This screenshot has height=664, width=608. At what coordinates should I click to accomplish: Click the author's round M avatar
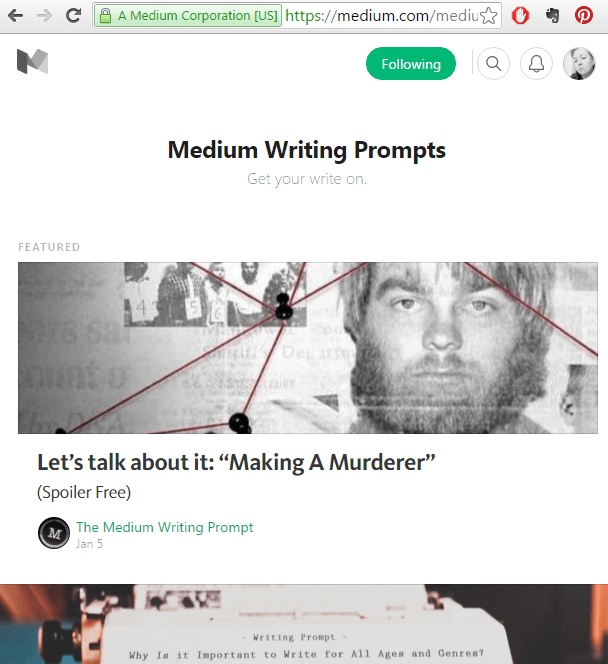(54, 533)
